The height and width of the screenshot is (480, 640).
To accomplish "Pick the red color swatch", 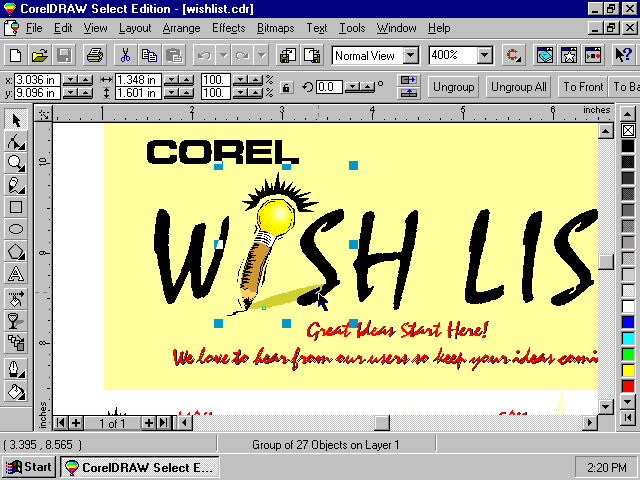I will (x=628, y=386).
